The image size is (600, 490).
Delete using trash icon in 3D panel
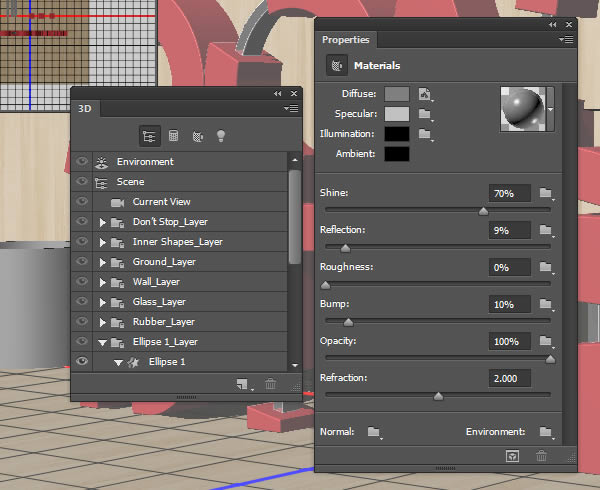click(x=271, y=384)
